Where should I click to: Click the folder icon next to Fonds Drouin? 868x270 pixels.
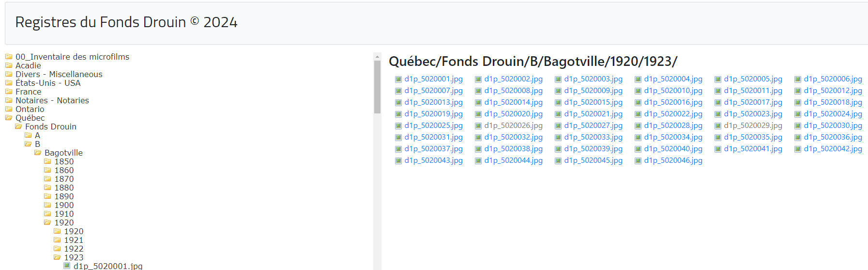(18, 127)
